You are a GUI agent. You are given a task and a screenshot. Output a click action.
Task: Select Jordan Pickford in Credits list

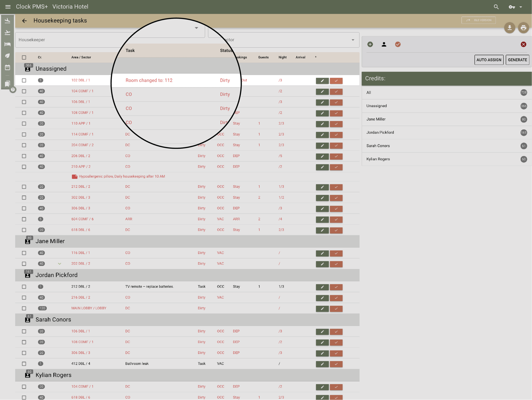(380, 132)
